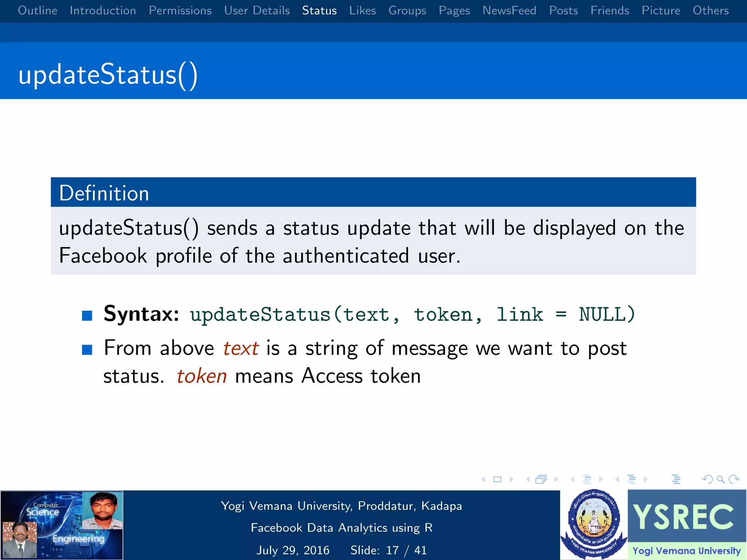Go to the NewsFeed section
This screenshot has height=560, width=747.
510,11
